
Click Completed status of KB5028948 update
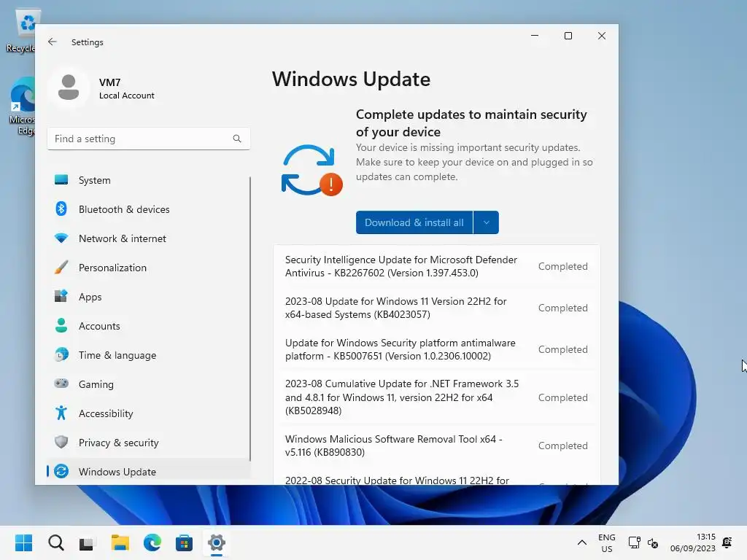tap(562, 397)
